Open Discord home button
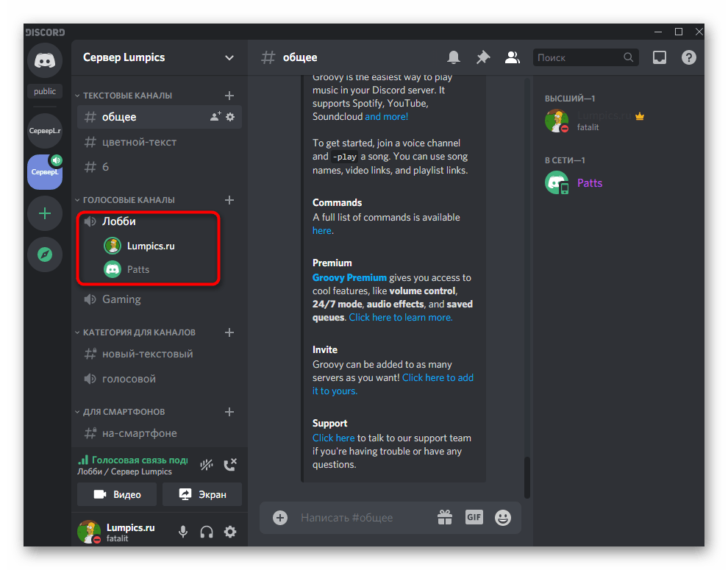The width and height of the screenshot is (728, 570). 45,60
